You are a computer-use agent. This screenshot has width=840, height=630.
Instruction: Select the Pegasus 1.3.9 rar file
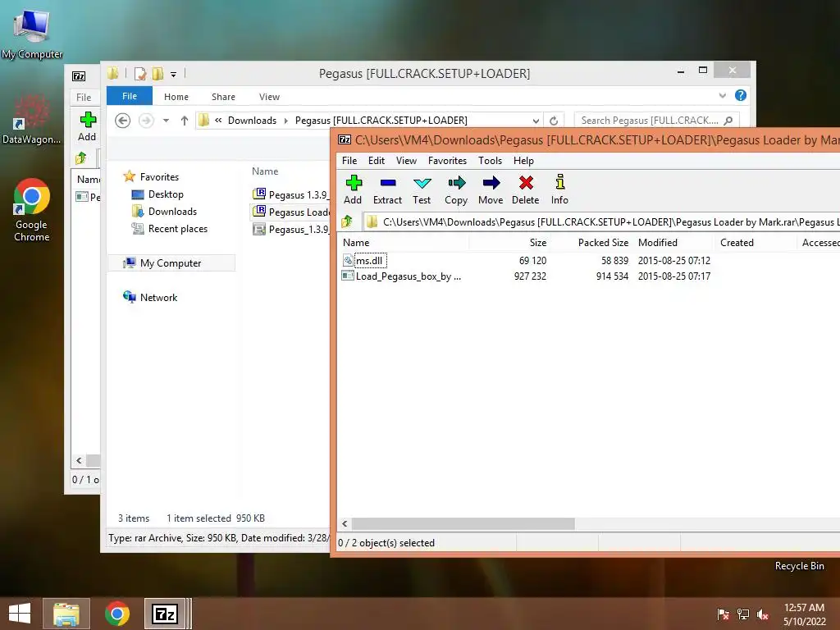[x=291, y=194]
